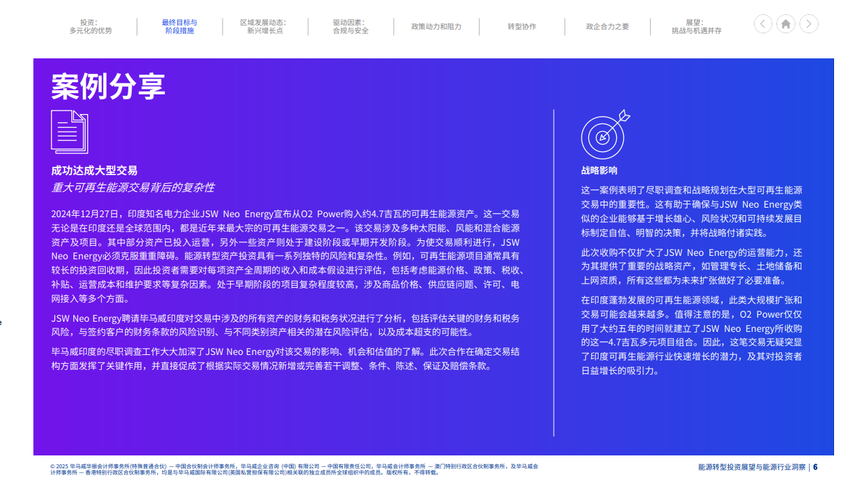Screen dimensions: 868x488
Task: Select the 转型协作 navigation item
Action: coord(523,26)
